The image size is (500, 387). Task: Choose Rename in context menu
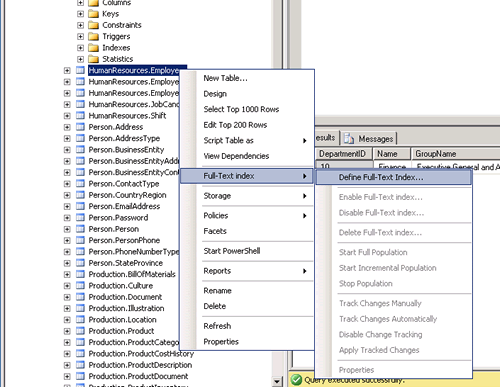pyautogui.click(x=247, y=291)
